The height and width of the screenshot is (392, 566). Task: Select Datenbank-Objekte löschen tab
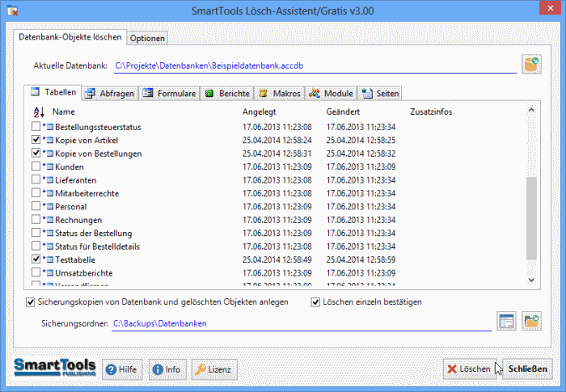click(70, 37)
